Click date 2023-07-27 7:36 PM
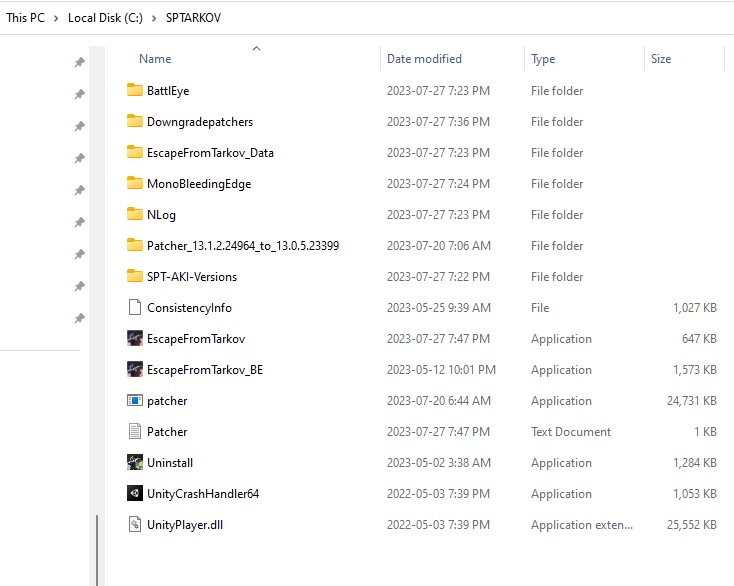The height and width of the screenshot is (586, 734). 438,122
